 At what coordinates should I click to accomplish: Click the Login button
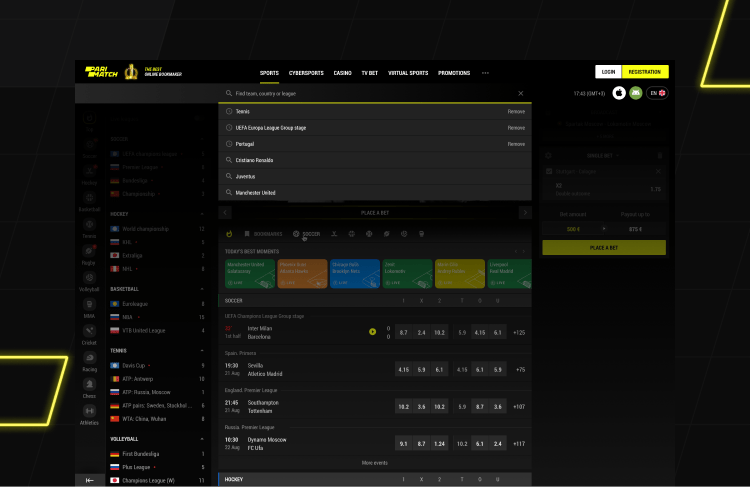point(608,72)
